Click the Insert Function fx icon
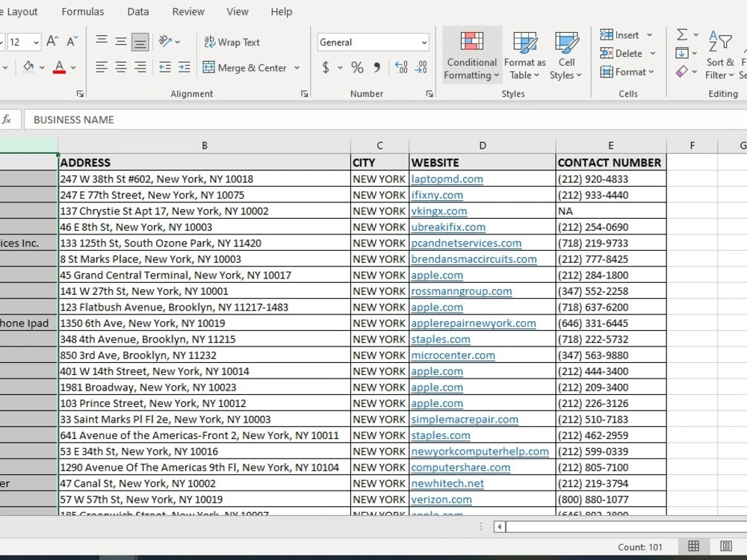Viewport: 747px width, 560px height. click(x=7, y=119)
